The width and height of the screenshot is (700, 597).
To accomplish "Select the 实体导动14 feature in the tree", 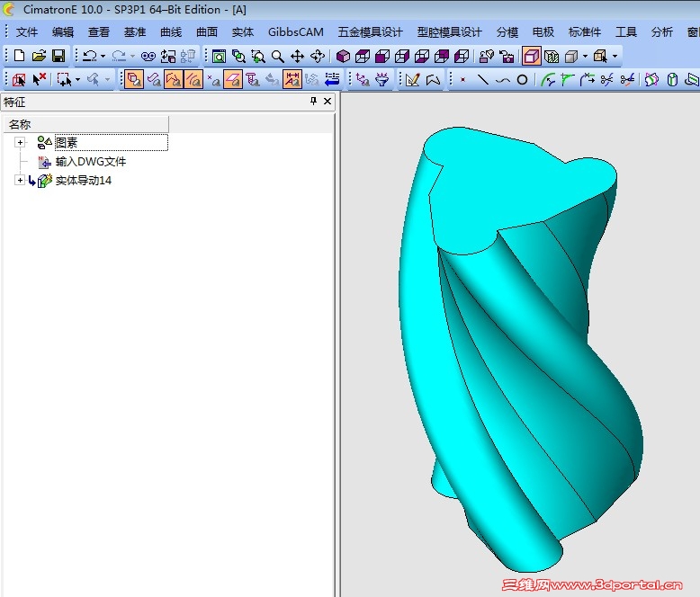I will pos(84,180).
